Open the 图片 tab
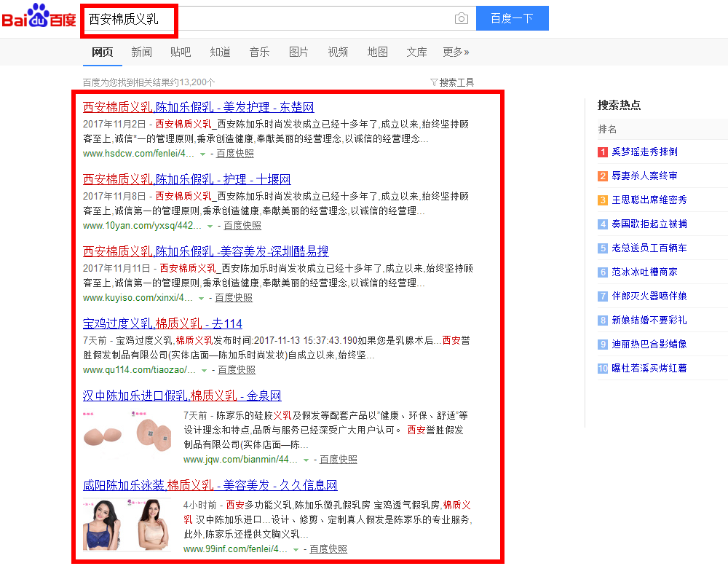The image size is (728, 566). [x=298, y=52]
